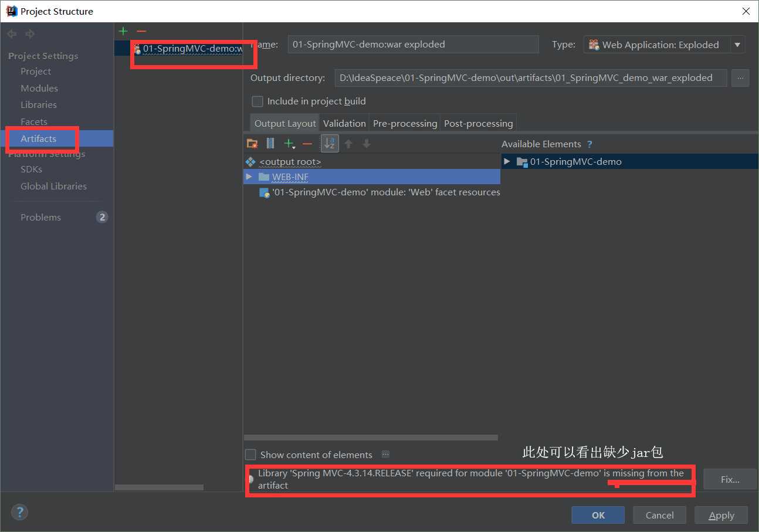
Task: Click the red minus to remove artifact
Action: coord(141,31)
